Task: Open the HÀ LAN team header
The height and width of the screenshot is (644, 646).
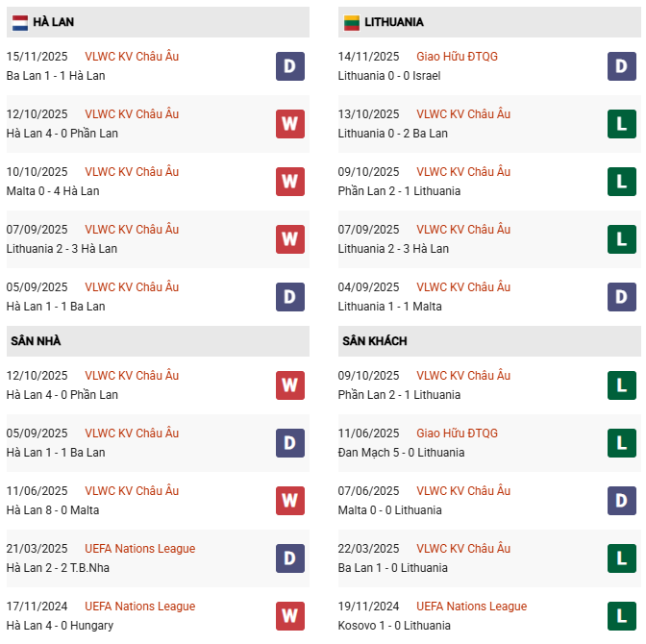Action: coord(53,22)
